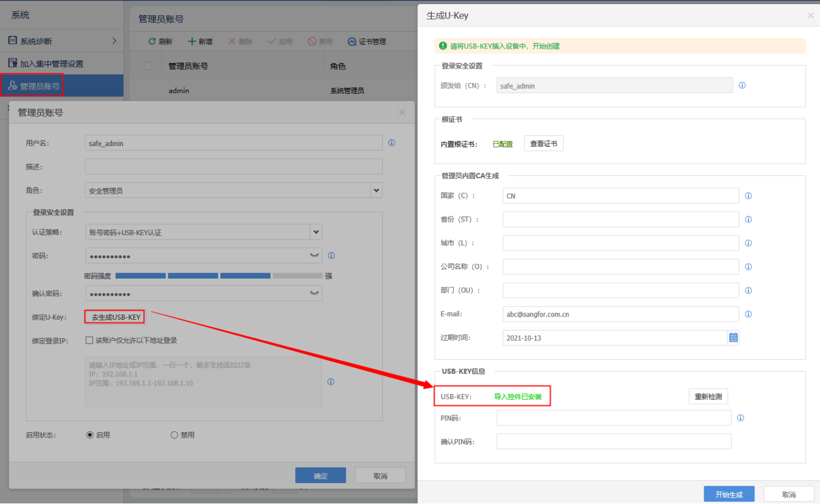Click the 去生成USB-KEY button
This screenshot has width=820, height=504.
coord(116,317)
